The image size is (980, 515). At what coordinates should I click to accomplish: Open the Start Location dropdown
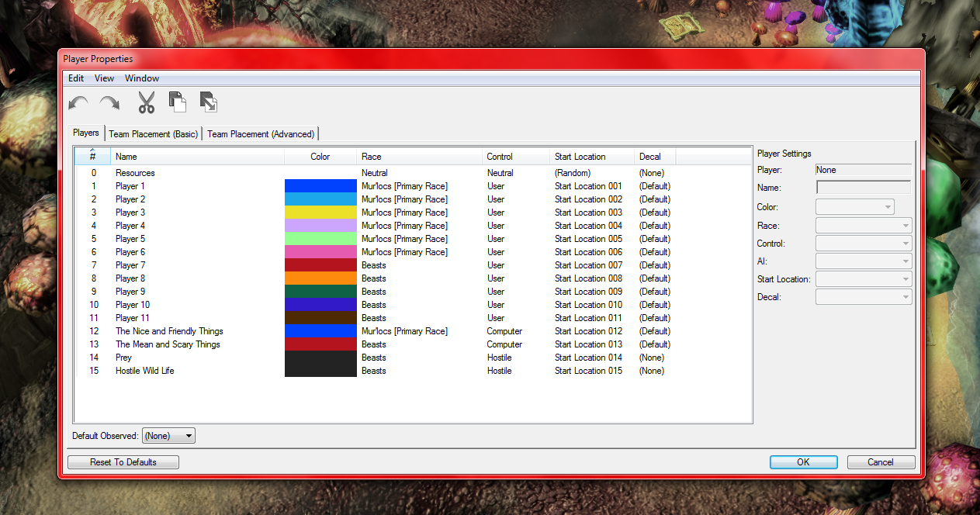pyautogui.click(x=864, y=279)
